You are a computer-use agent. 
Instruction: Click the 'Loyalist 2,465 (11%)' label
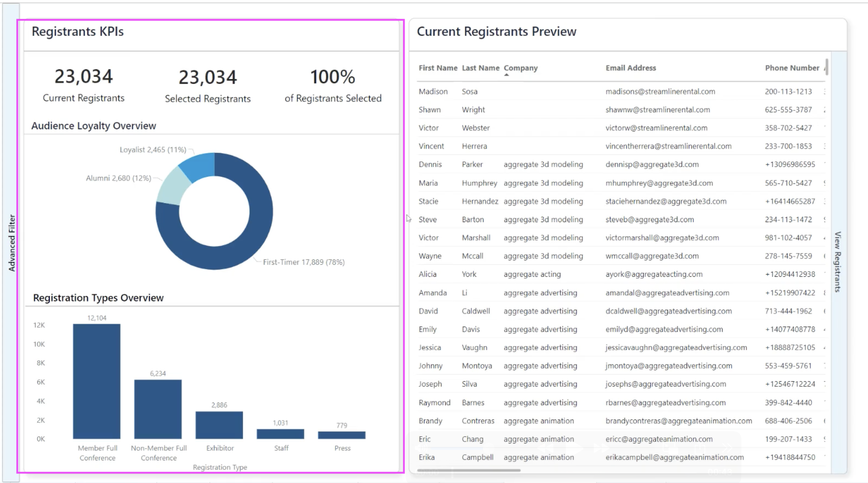point(153,149)
